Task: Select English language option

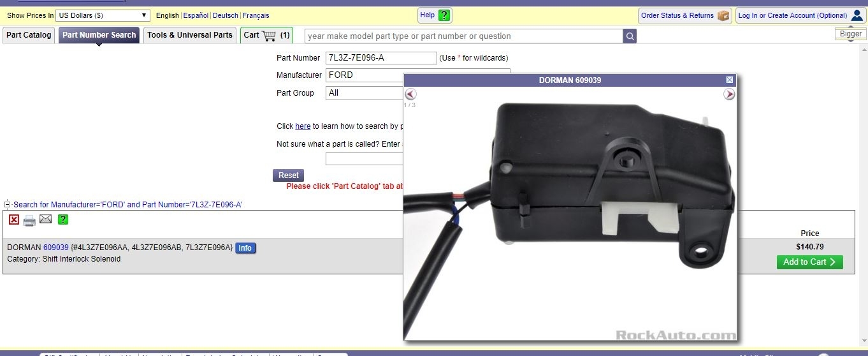Action: 168,15
